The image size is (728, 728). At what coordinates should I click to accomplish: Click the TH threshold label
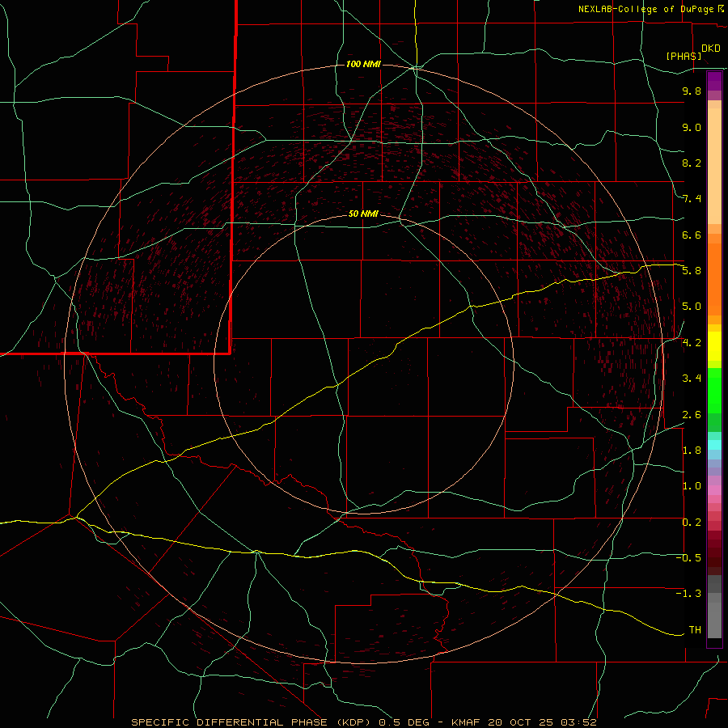(695, 630)
